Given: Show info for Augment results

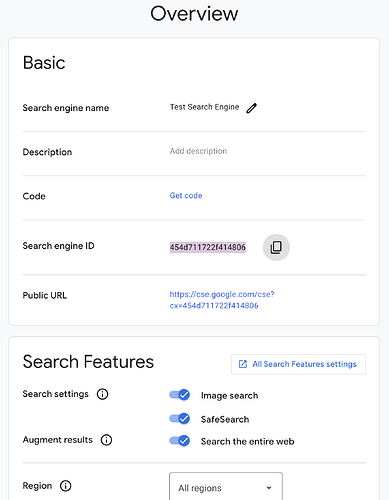Looking at the screenshot, I should click(x=106, y=440).
